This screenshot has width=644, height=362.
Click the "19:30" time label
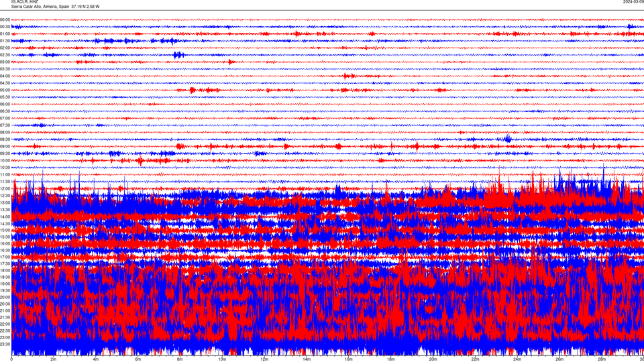5,290
